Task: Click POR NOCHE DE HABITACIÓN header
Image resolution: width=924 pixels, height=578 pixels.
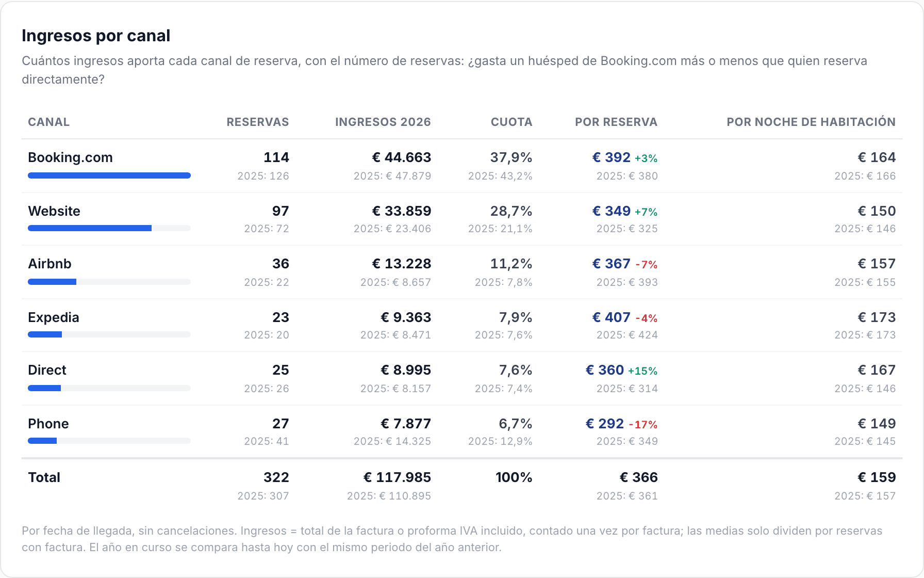Action: point(811,122)
